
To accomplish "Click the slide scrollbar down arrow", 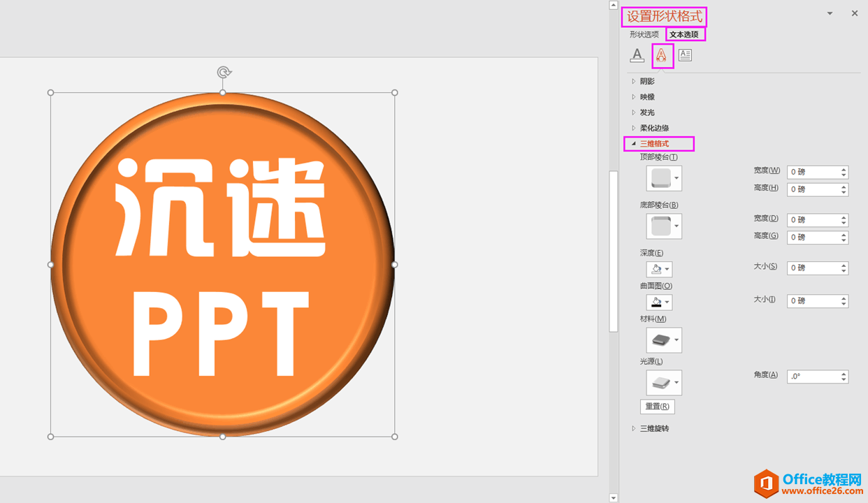I will click(613, 498).
